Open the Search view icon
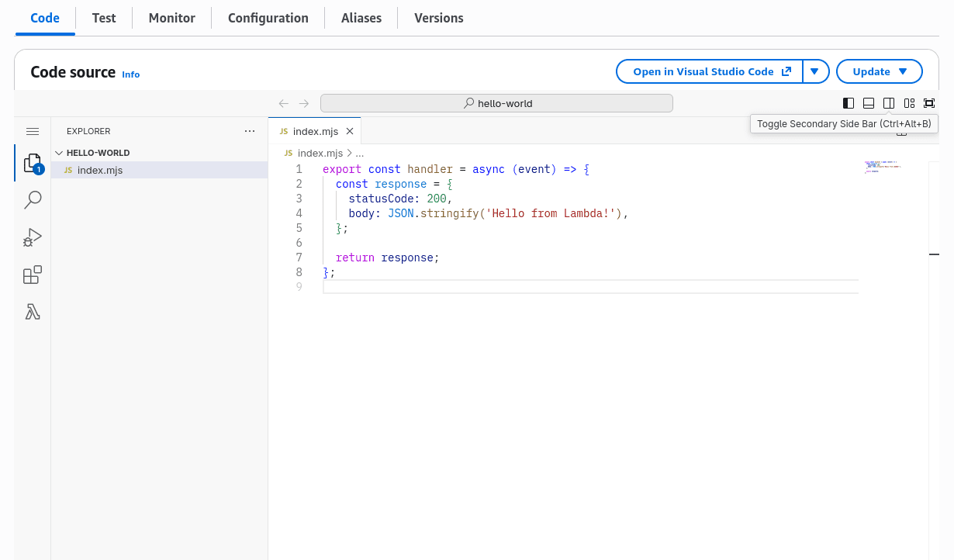Screen dimensions: 954x560 33,200
